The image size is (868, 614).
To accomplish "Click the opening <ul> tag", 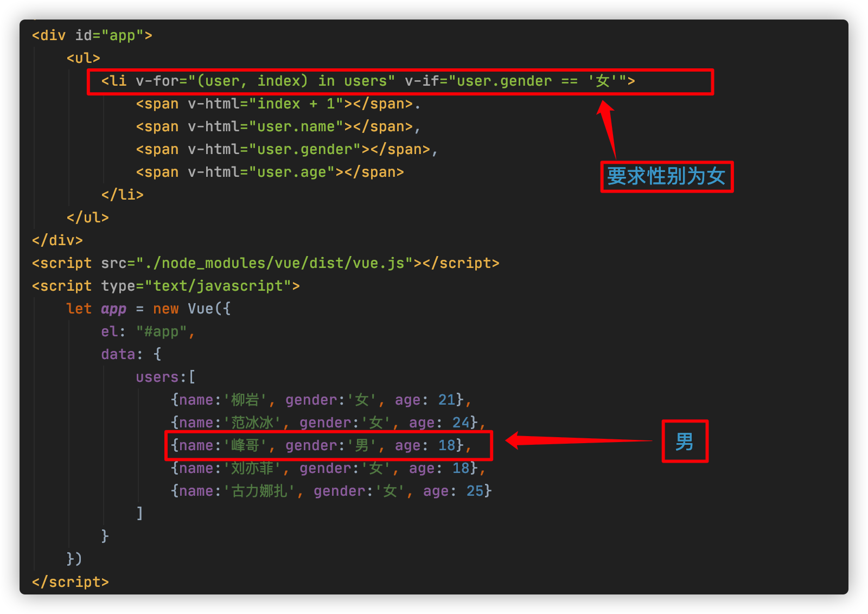I will [84, 58].
